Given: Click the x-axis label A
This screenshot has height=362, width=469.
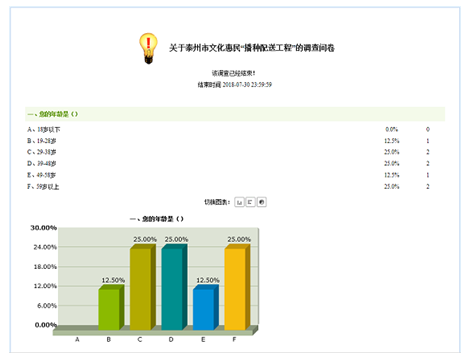Looking at the screenshot, I should pyautogui.click(x=77, y=339).
